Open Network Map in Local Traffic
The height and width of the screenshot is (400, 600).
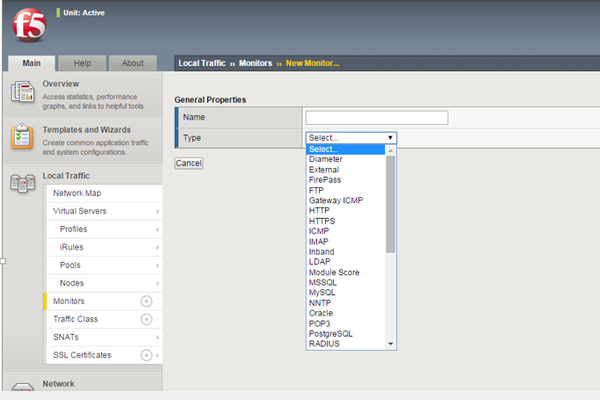(77, 193)
